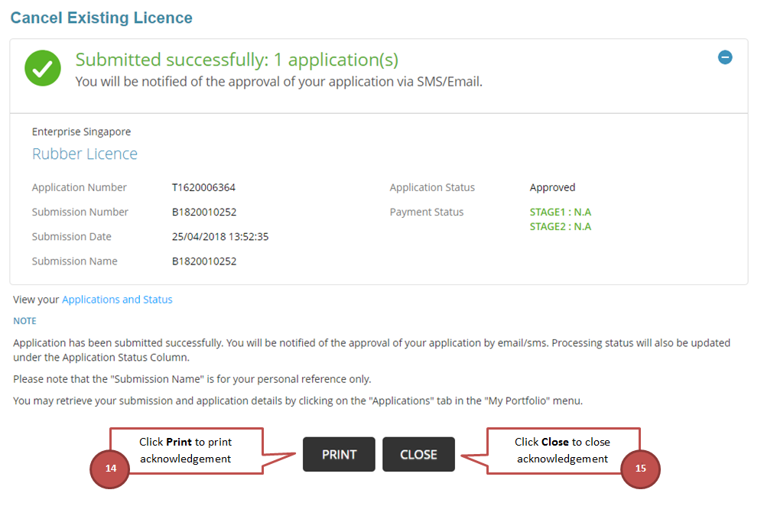This screenshot has height=532, width=764.
Task: Click the red step 15 circle marker
Action: click(x=640, y=468)
